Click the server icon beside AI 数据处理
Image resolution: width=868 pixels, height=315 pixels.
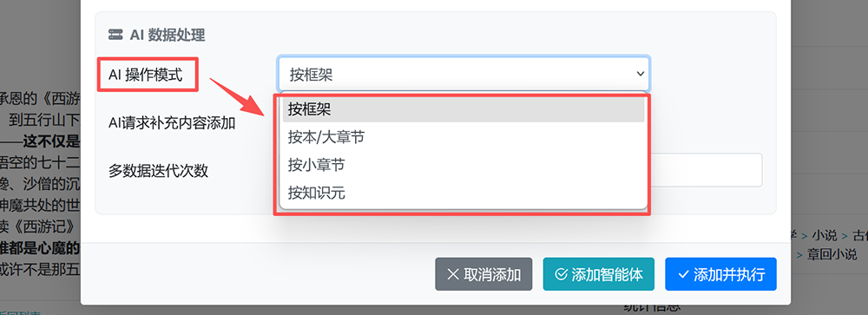point(115,35)
